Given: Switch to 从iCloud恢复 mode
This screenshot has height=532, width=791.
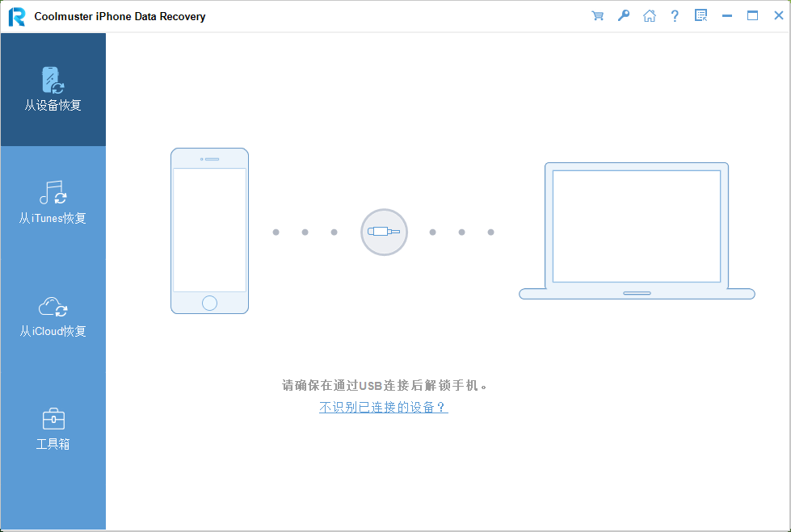Looking at the screenshot, I should pos(53,316).
